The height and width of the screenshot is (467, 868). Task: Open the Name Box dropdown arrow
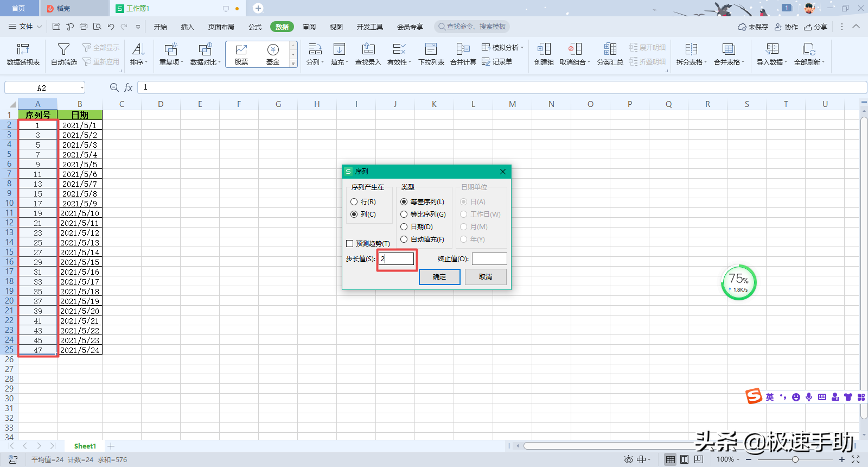[82, 88]
